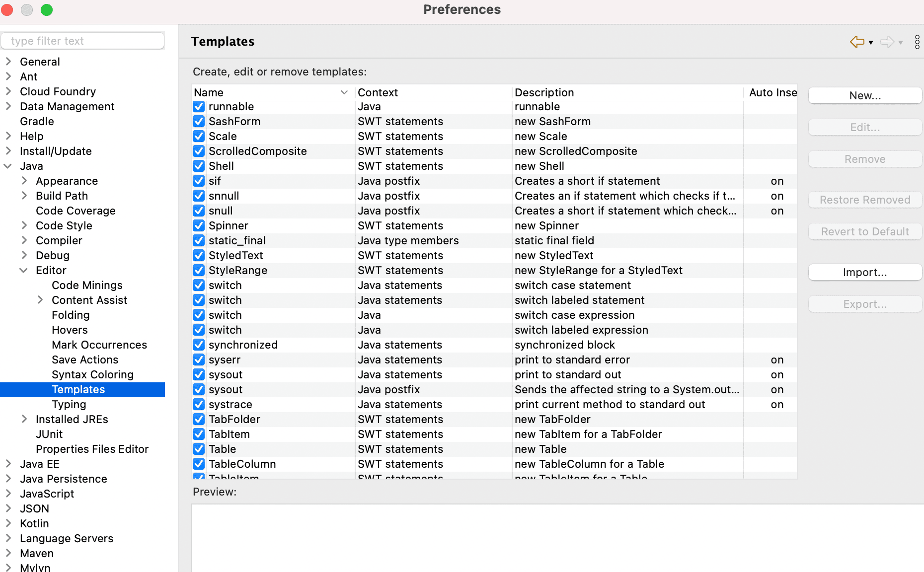Expand the Code Style node
This screenshot has width=924, height=572.
[24, 225]
